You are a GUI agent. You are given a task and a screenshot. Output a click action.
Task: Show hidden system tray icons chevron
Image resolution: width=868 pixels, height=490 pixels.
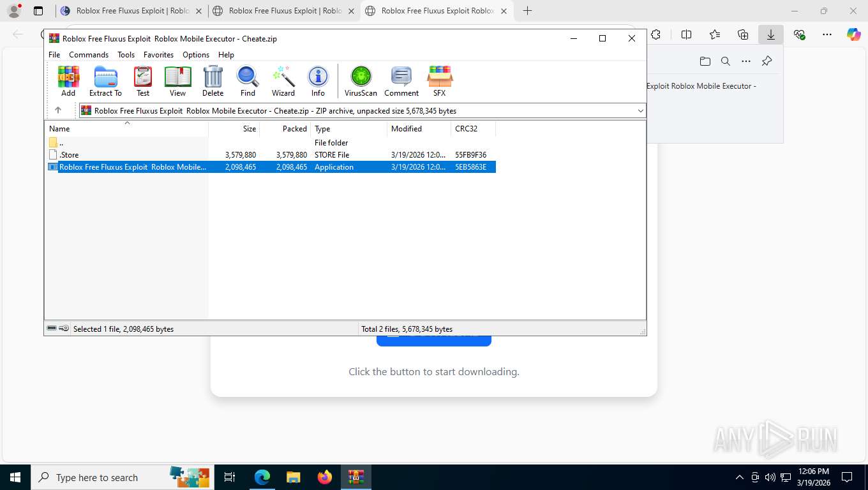click(740, 477)
